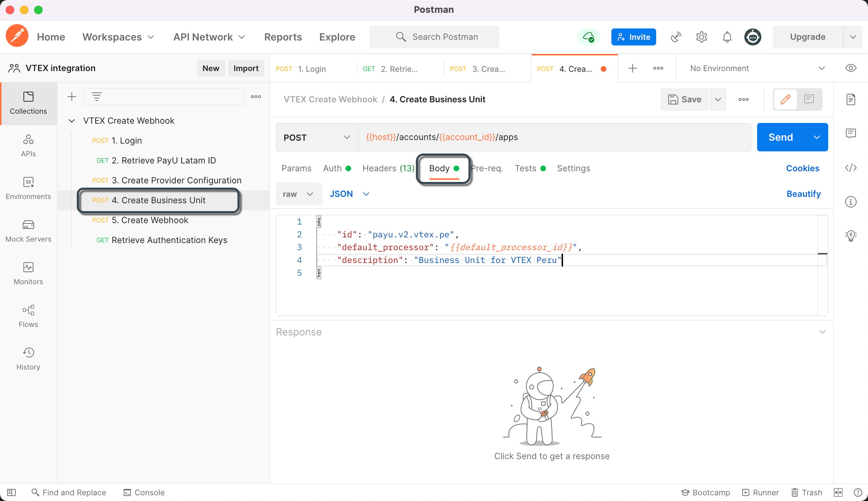
Task: Open the Console in status bar
Action: click(144, 492)
